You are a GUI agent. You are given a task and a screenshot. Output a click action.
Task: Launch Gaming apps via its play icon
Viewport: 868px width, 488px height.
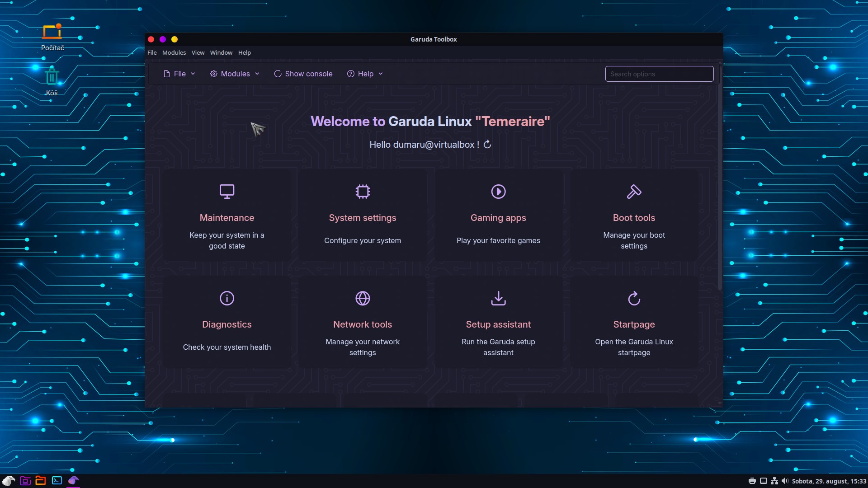[498, 192]
